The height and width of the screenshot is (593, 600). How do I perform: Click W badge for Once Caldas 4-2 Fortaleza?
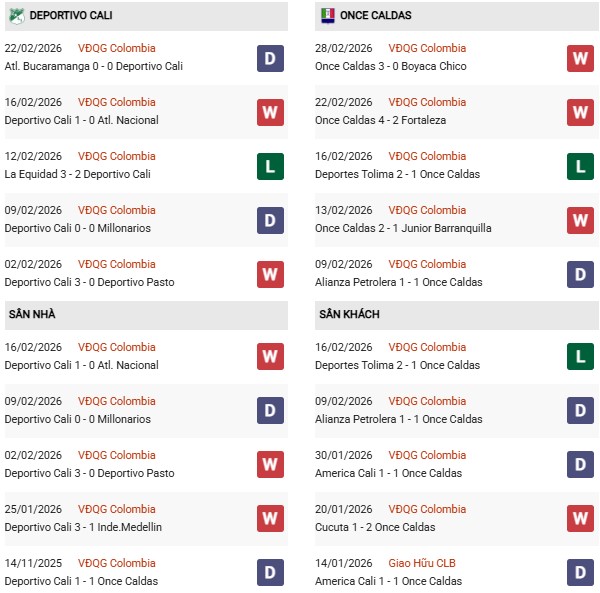click(580, 111)
